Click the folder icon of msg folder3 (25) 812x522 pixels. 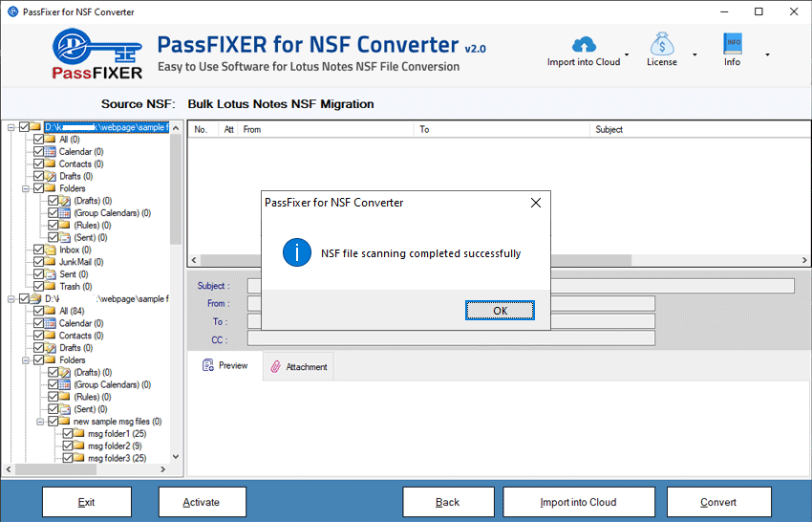click(x=78, y=458)
